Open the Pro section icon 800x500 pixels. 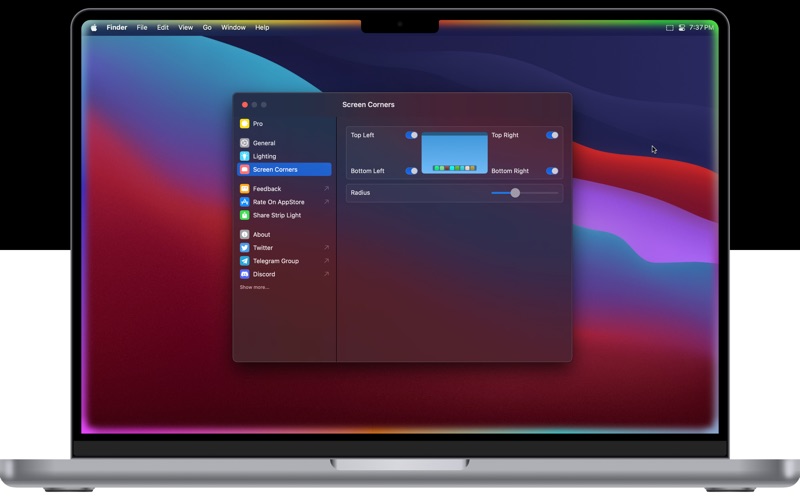tap(244, 124)
